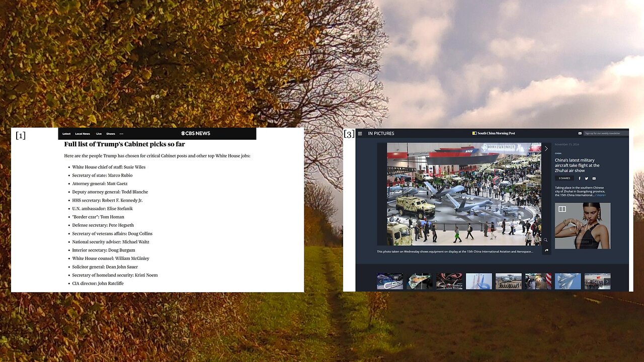
Task: Click the Zhuhai air show article headline
Action: click(577, 165)
